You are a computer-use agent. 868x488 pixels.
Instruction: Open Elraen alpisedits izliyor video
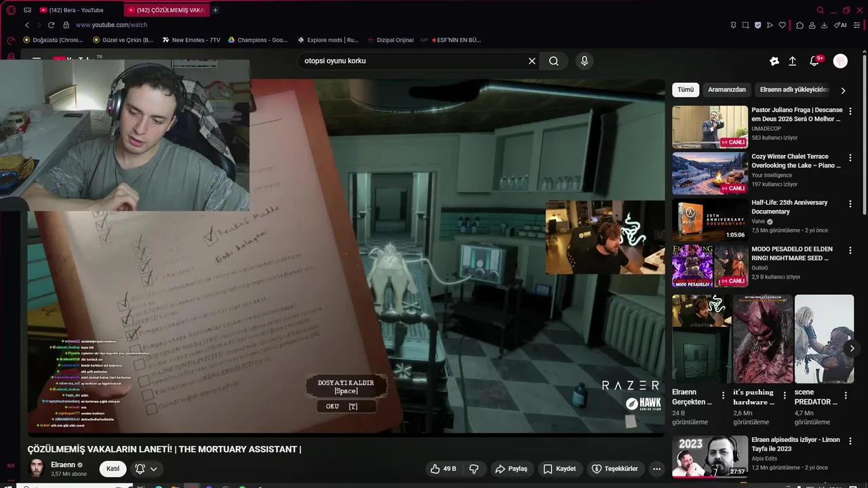758,456
